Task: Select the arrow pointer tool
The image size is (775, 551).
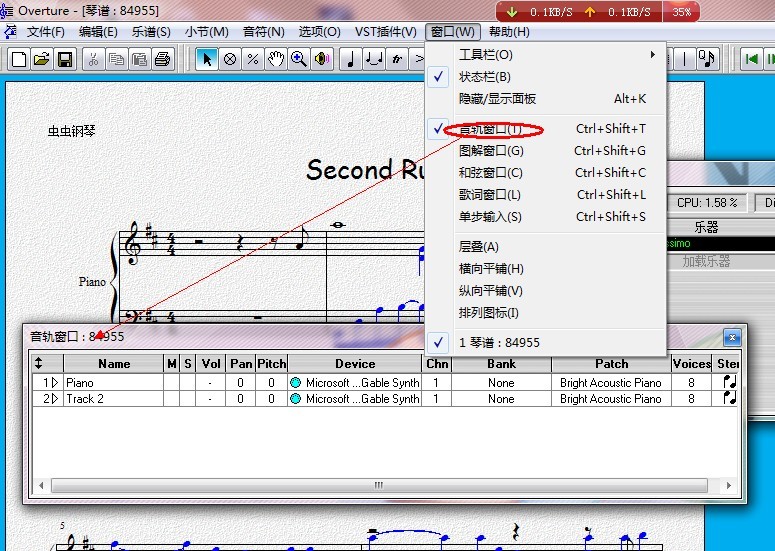Action: pos(207,59)
